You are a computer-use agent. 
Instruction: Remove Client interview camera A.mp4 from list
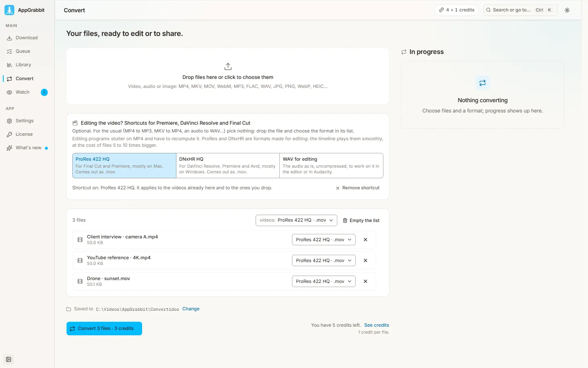(x=365, y=240)
